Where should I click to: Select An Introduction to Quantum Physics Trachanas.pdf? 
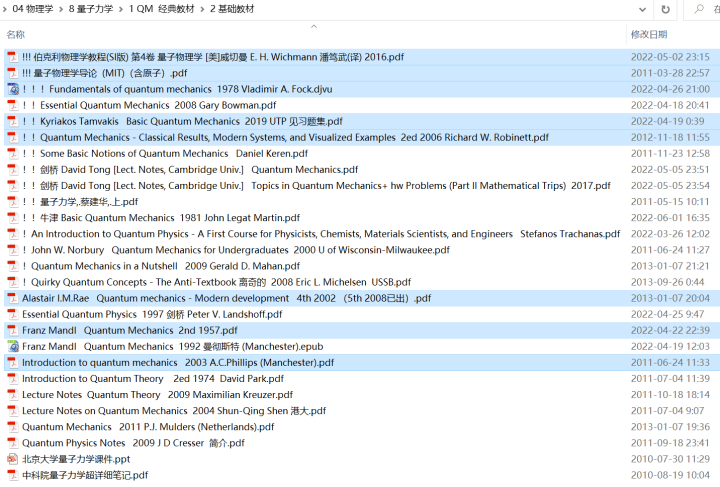pyautogui.click(x=321, y=234)
